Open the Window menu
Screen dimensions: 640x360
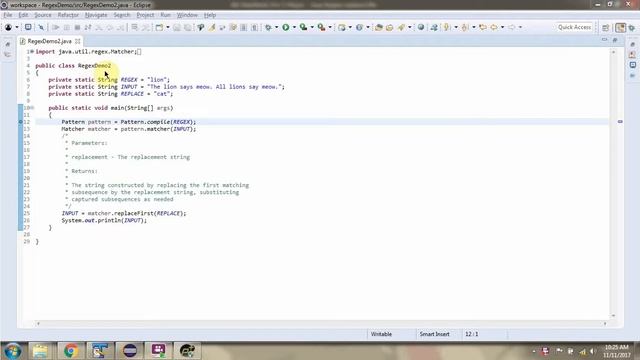[x=187, y=15]
